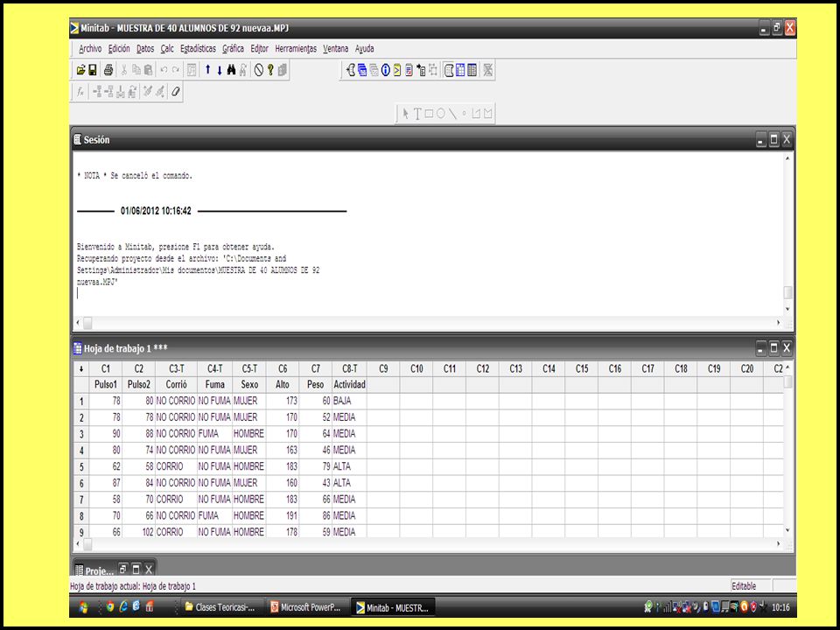Show the History yellow prompt icon
The width and height of the screenshot is (840, 630).
pyautogui.click(x=397, y=70)
